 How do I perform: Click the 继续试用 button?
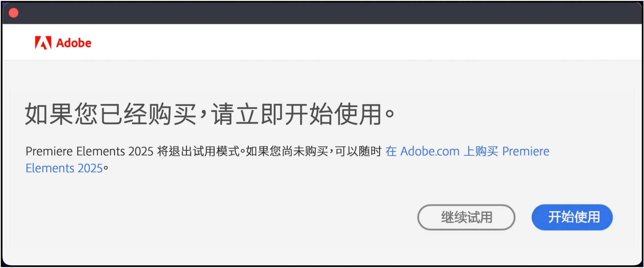pos(466,217)
